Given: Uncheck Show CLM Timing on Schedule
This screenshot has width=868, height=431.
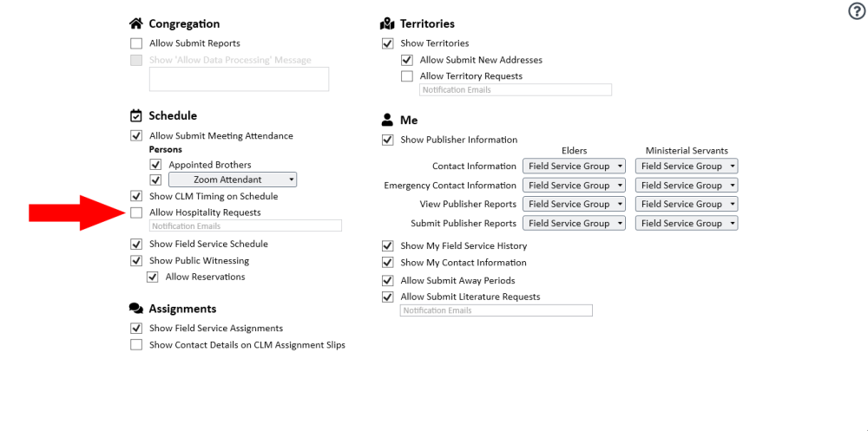Looking at the screenshot, I should click(x=136, y=197).
